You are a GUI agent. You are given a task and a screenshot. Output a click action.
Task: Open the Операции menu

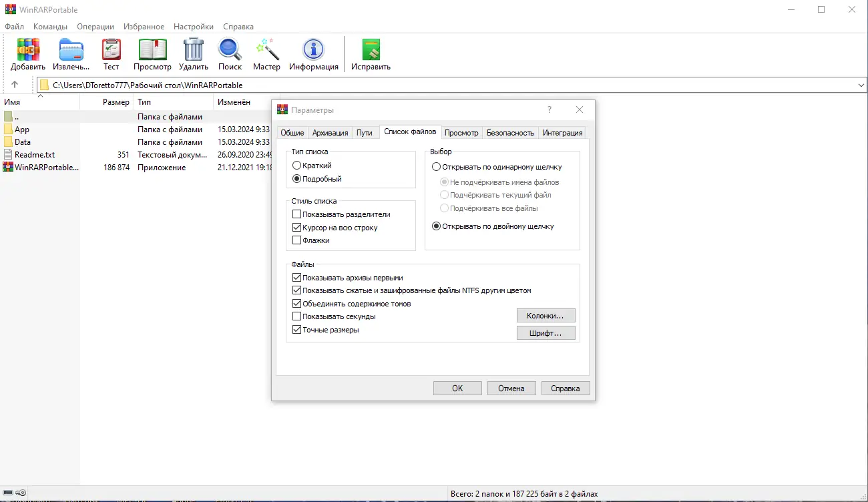(95, 27)
